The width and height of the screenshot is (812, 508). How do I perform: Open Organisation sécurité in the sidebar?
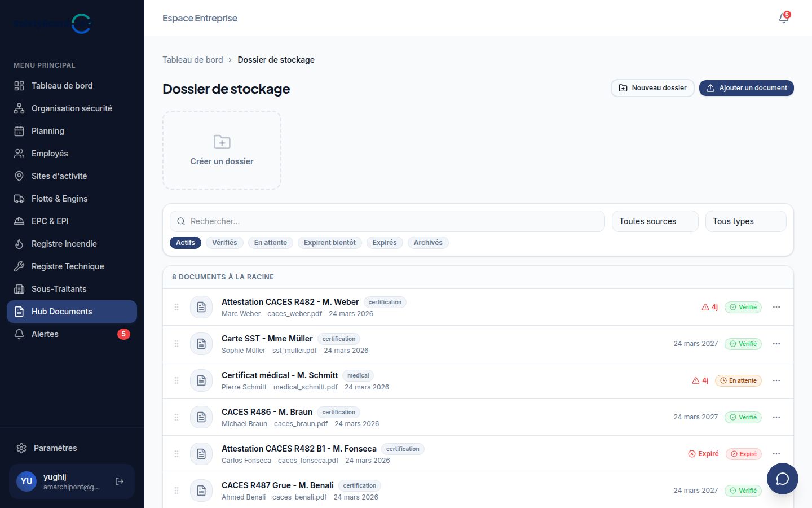pos(72,108)
